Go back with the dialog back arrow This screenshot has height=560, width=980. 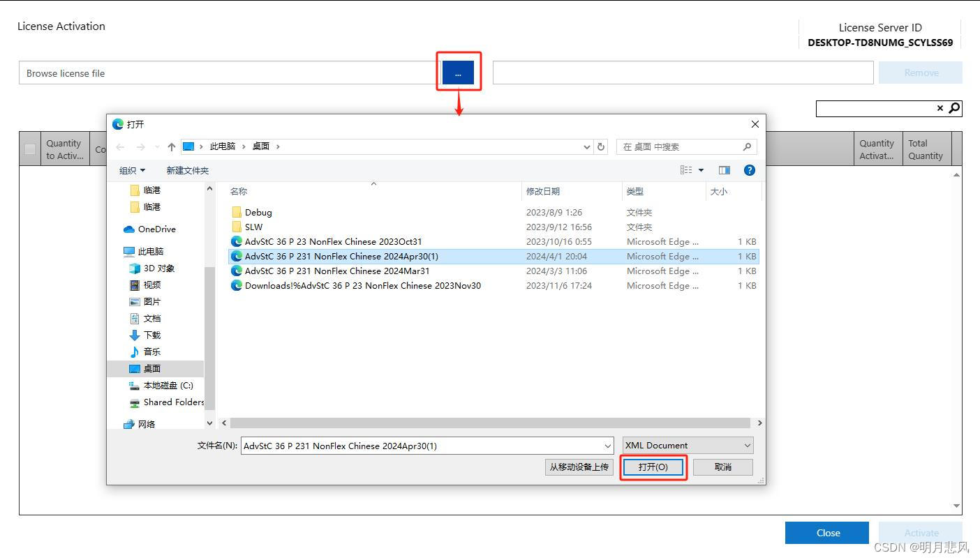121,146
